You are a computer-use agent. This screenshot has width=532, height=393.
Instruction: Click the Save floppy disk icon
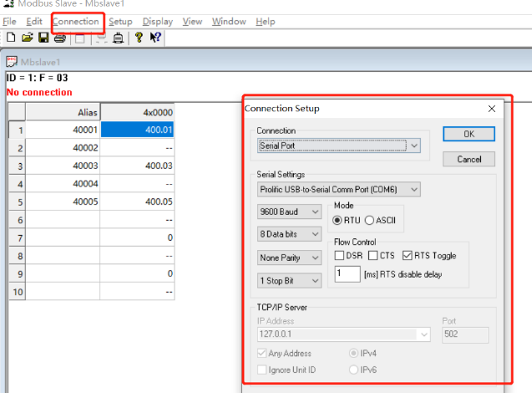coord(43,38)
